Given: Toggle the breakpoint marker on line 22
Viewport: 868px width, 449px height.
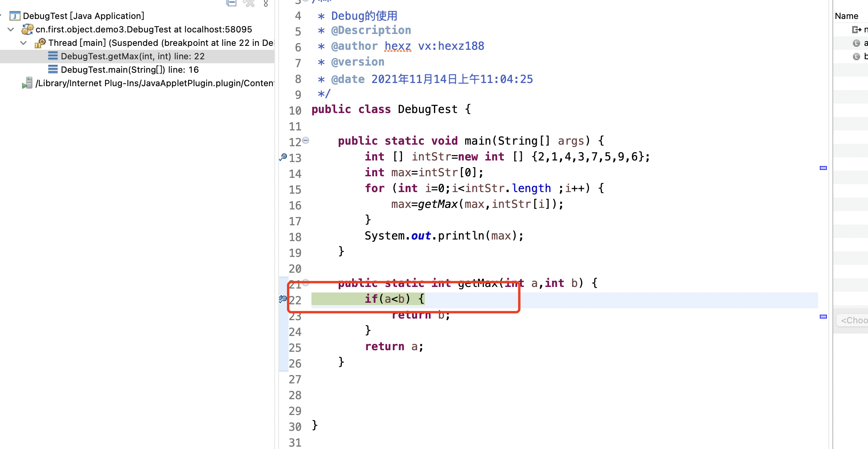Looking at the screenshot, I should (283, 299).
